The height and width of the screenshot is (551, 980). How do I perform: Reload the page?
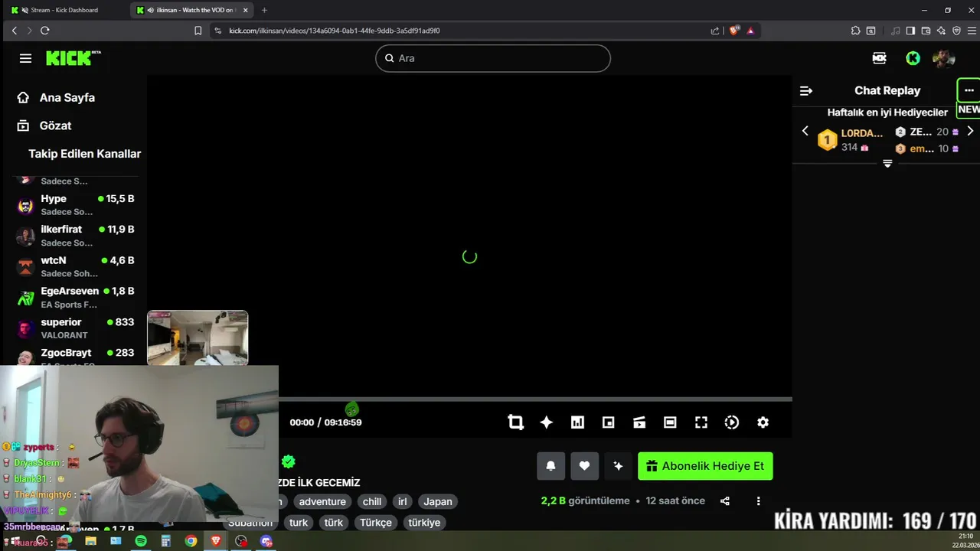pyautogui.click(x=44, y=31)
